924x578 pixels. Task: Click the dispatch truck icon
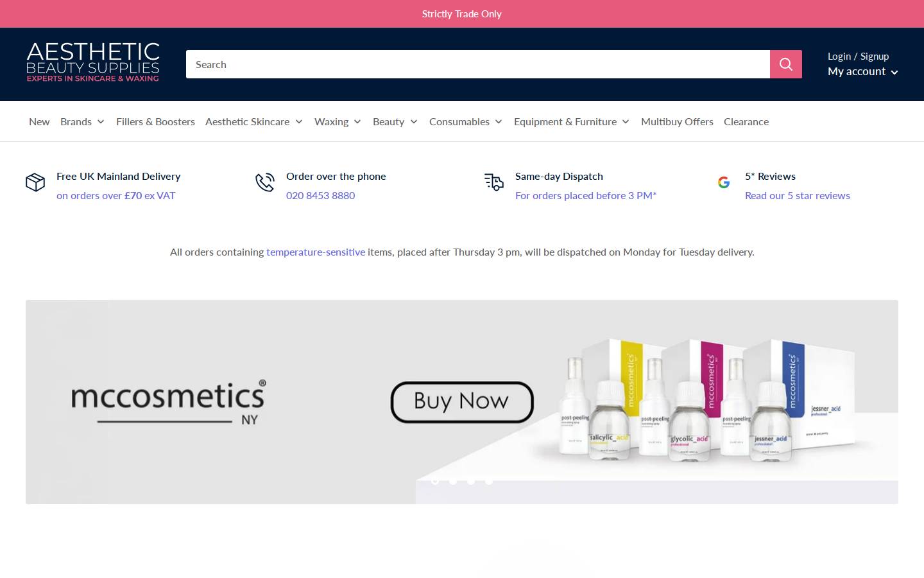point(494,182)
